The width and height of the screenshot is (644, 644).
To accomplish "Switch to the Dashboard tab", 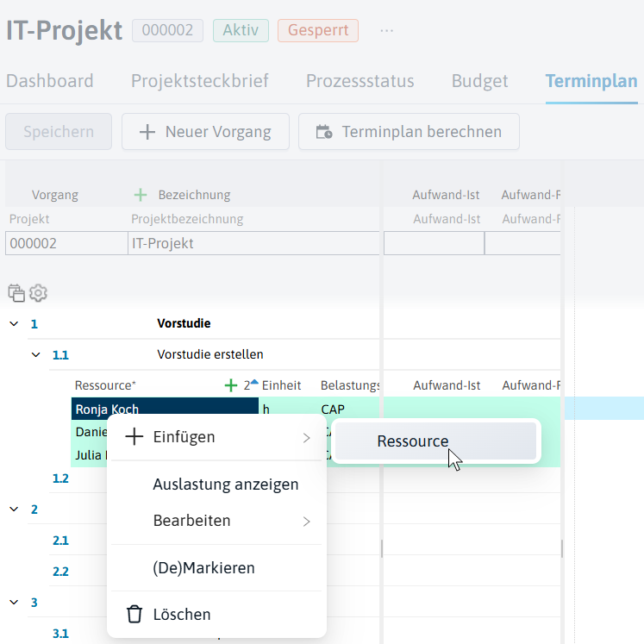I will click(50, 81).
